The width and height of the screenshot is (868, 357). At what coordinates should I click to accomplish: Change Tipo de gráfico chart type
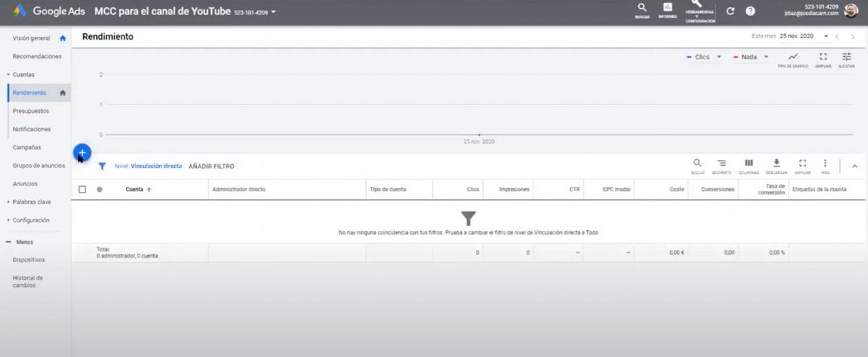click(x=793, y=59)
